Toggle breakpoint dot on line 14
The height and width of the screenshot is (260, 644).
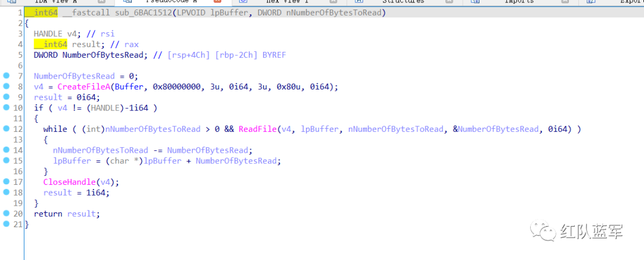[x=6, y=150]
